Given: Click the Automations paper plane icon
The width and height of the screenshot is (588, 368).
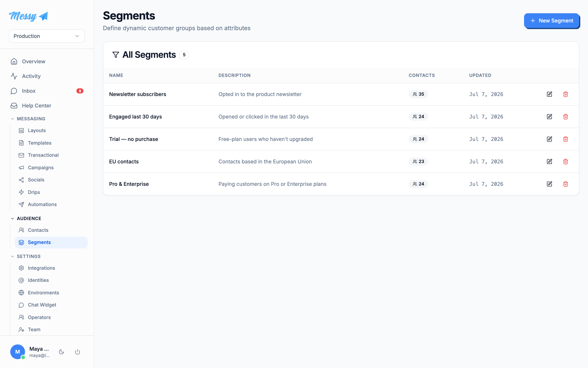Looking at the screenshot, I should pyautogui.click(x=21, y=204).
